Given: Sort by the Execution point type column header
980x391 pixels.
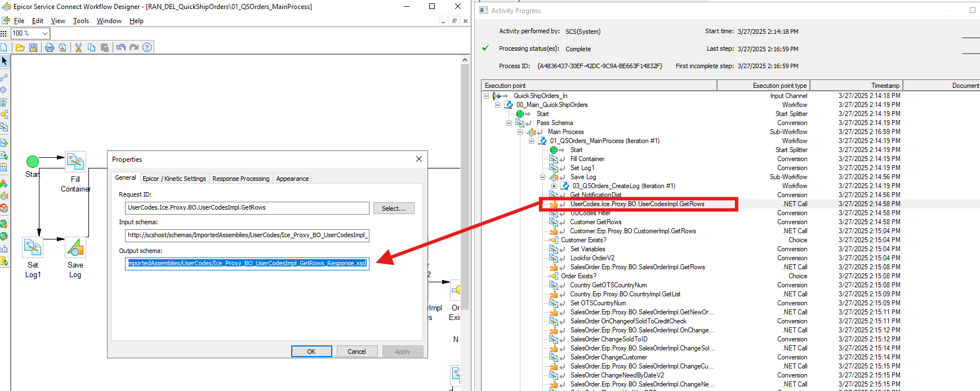Looking at the screenshot, I should point(764,86).
